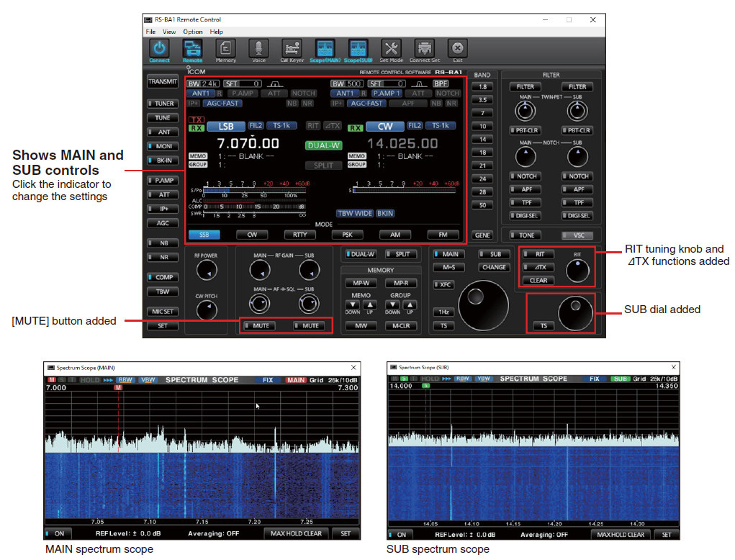Toggle the NB noise blanker button
Image resolution: width=735 pixels, height=560 pixels.
point(163,243)
